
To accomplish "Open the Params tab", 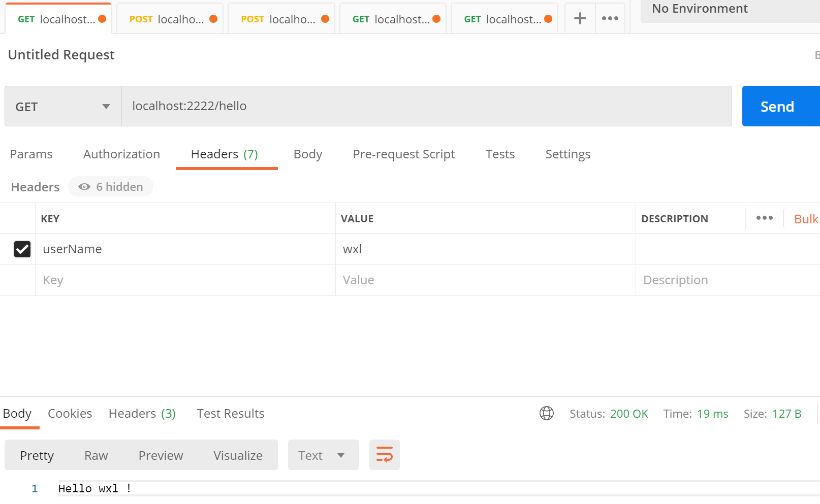I will coord(31,154).
